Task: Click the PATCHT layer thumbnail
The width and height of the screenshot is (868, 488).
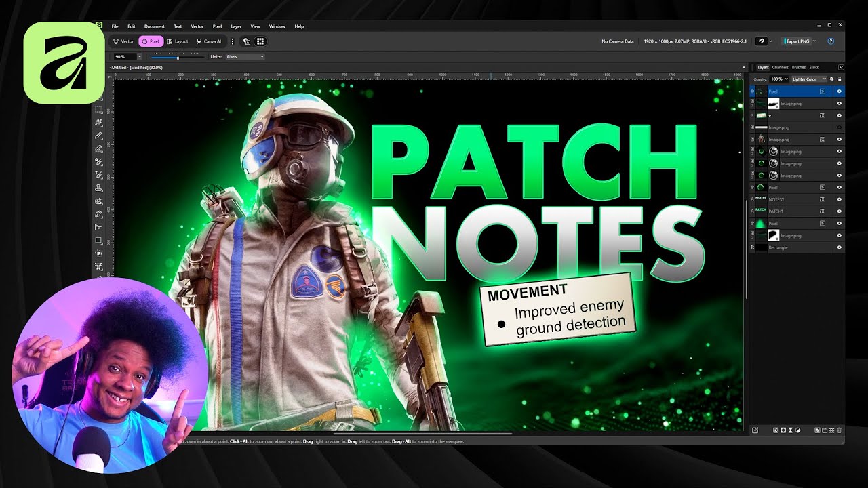Action: (x=760, y=211)
